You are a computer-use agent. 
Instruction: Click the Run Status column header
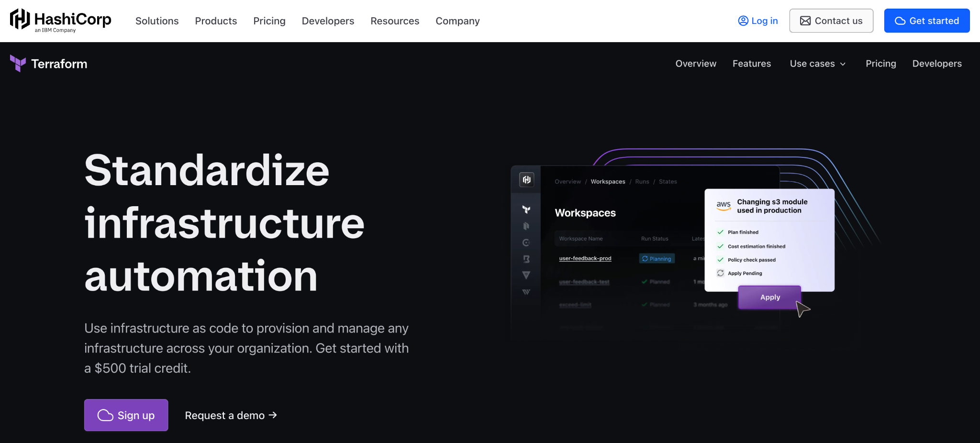(655, 239)
